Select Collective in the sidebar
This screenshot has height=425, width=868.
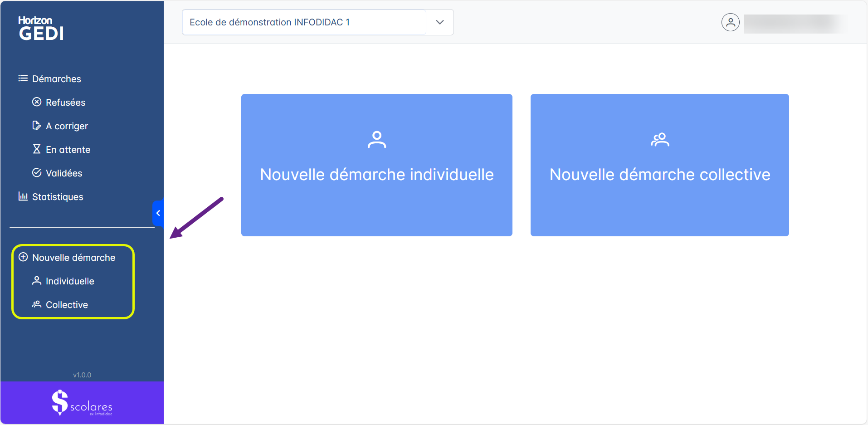click(67, 305)
